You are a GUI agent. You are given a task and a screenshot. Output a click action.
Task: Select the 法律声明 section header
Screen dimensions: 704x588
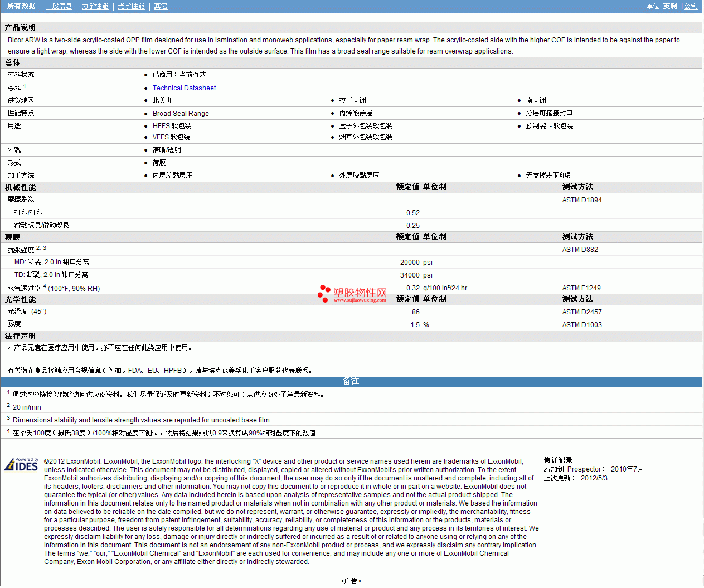click(x=20, y=337)
